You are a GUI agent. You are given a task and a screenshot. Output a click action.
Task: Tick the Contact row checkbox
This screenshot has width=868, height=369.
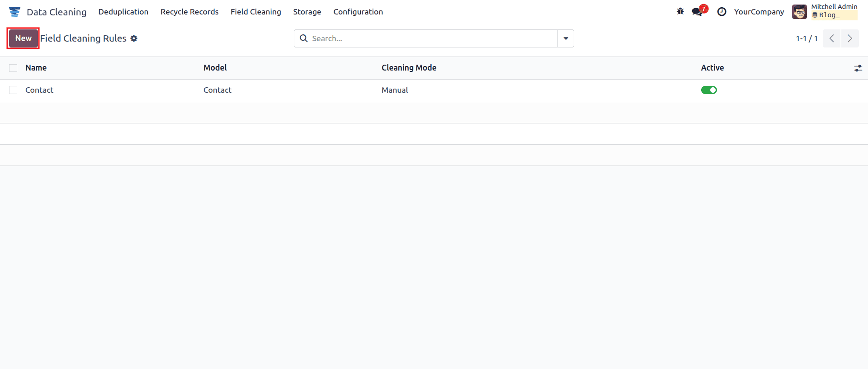[x=13, y=90]
